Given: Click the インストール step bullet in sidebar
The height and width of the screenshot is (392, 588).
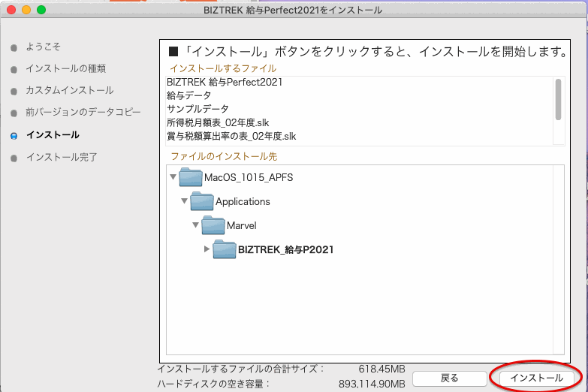Looking at the screenshot, I should pos(14,135).
